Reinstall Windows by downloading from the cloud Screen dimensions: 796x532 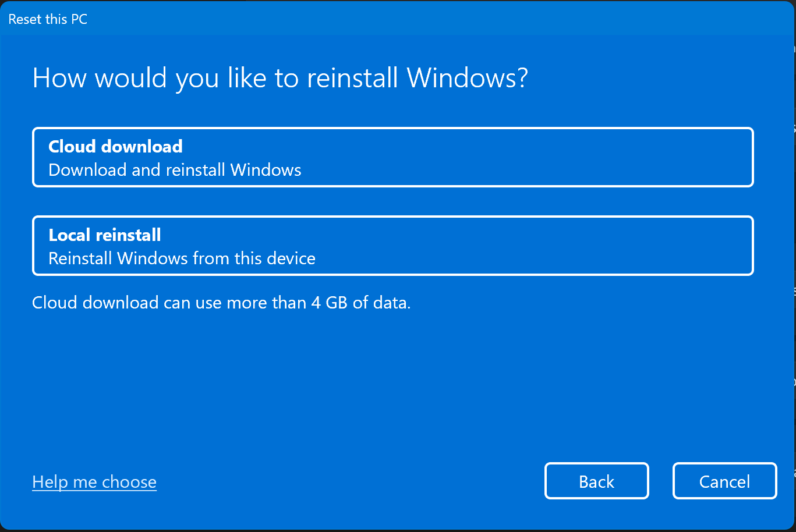393,157
